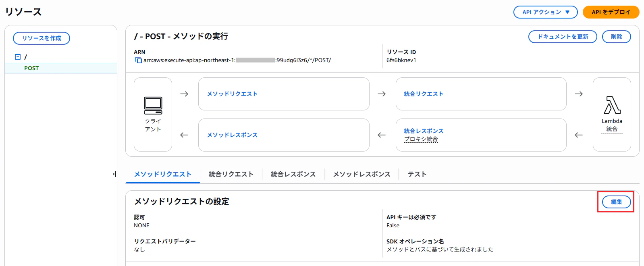Click the 認可 value NONE
The width and height of the screenshot is (644, 266).
[x=141, y=225]
